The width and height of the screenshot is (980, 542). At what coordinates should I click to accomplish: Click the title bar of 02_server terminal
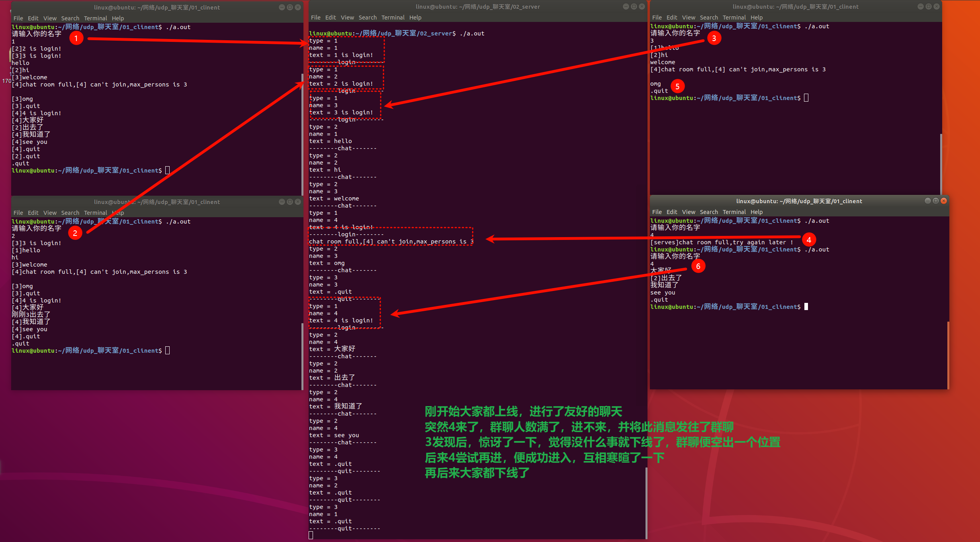477,6
